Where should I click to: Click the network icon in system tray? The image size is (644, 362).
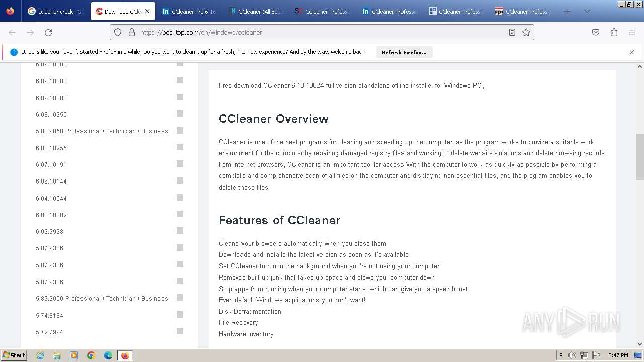584,355
